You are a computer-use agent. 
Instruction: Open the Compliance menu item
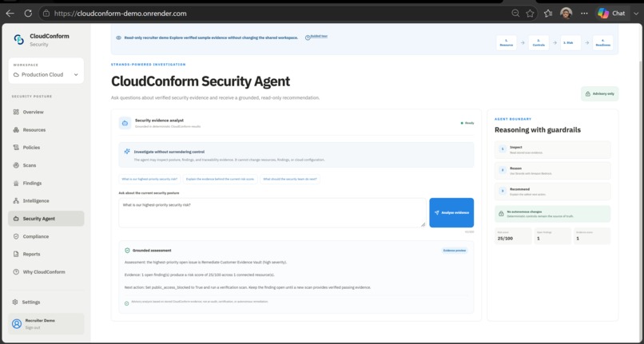point(46,236)
